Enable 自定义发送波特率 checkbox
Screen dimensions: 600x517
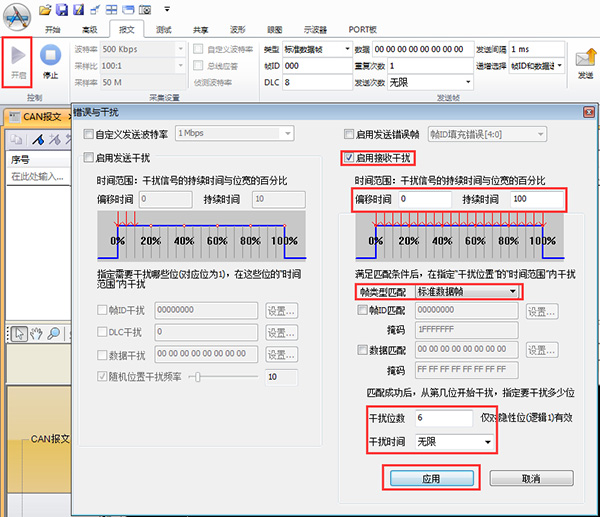89,134
